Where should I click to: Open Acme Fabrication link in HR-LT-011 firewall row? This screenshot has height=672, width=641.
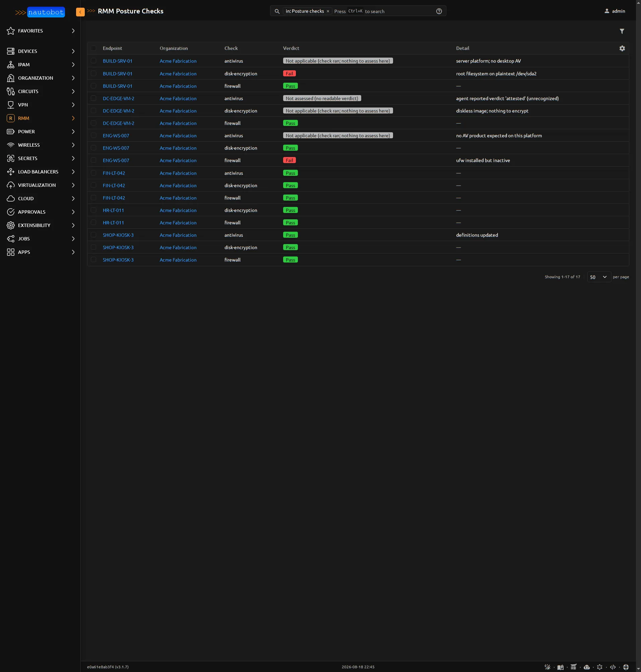[178, 223]
